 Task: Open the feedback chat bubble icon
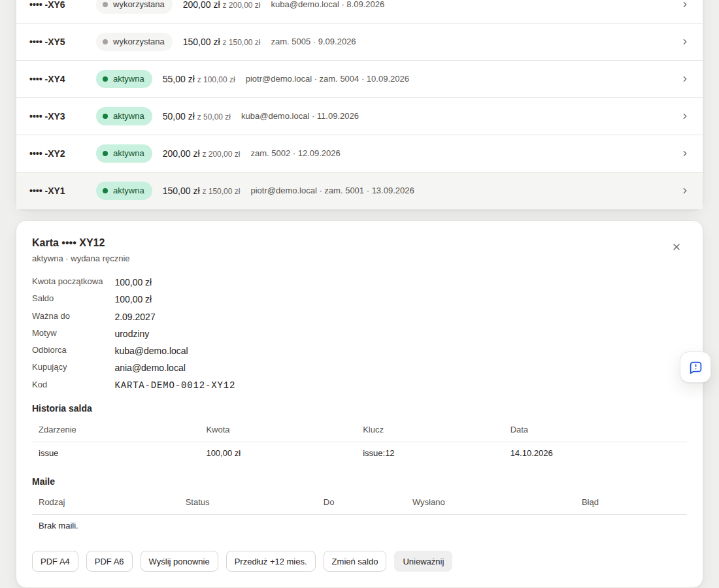click(695, 367)
